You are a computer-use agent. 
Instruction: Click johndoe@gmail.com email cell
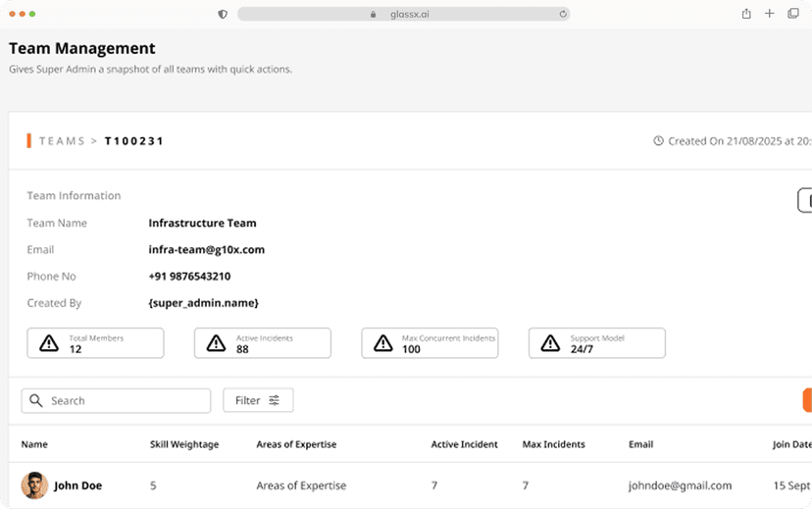[680, 485]
